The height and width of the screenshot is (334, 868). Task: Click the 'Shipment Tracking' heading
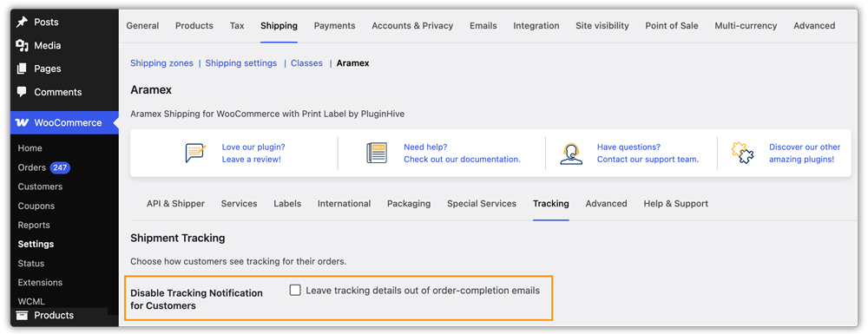(x=178, y=238)
